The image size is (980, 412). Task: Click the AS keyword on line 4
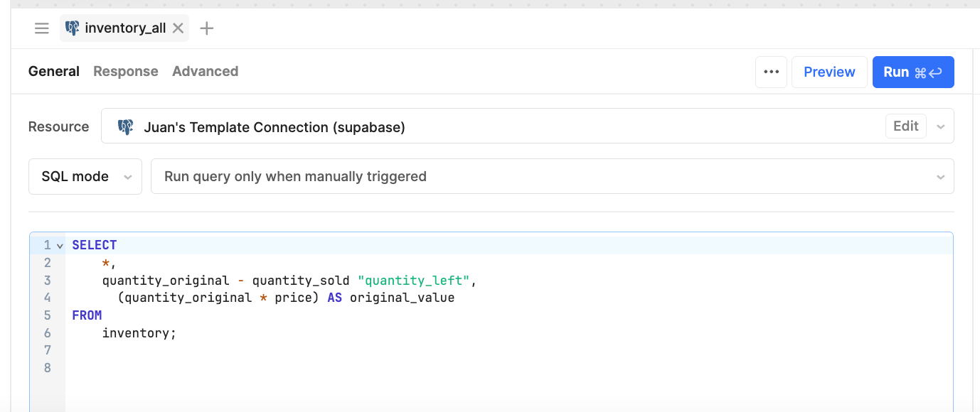[x=334, y=298]
